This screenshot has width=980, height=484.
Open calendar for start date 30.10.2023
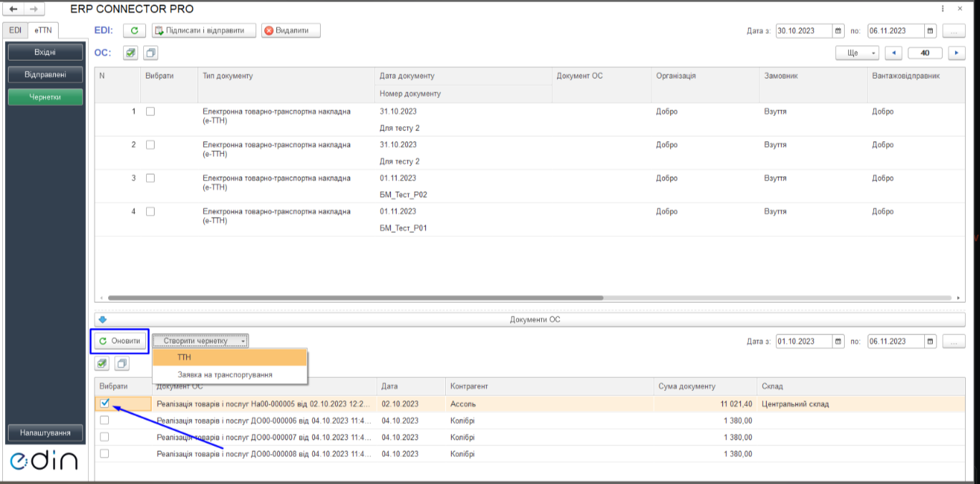point(838,31)
